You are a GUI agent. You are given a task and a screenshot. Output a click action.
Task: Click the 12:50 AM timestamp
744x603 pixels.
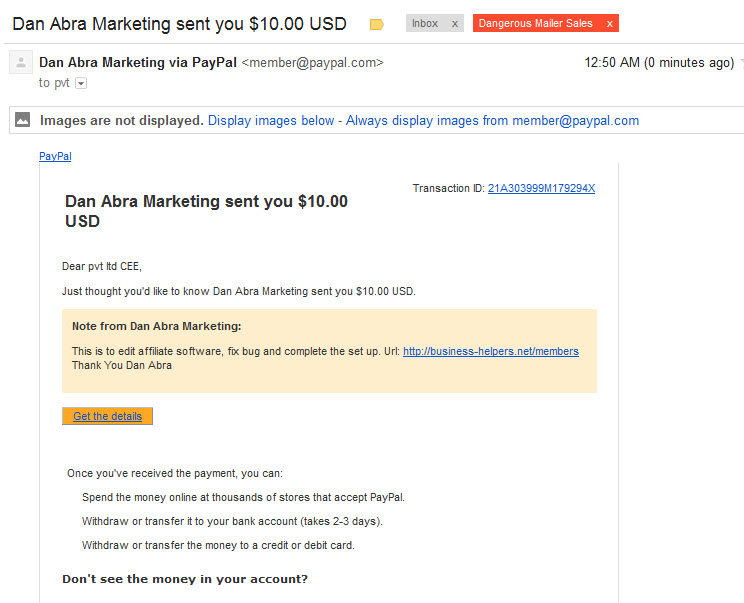click(x=659, y=63)
